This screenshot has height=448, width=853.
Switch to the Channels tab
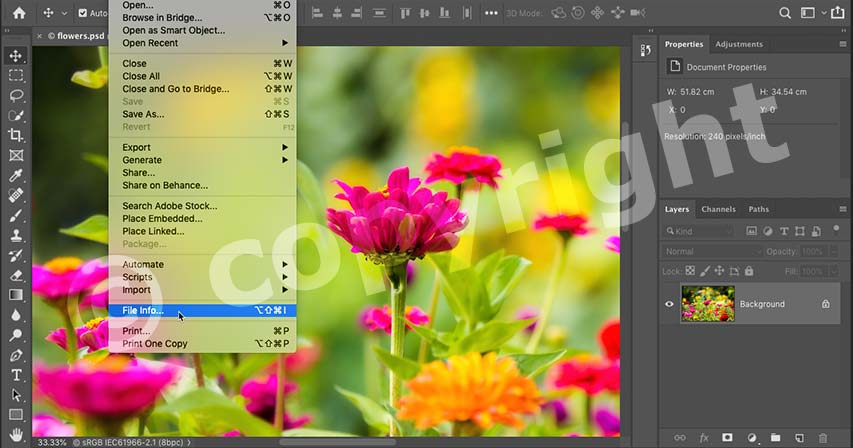tap(718, 209)
